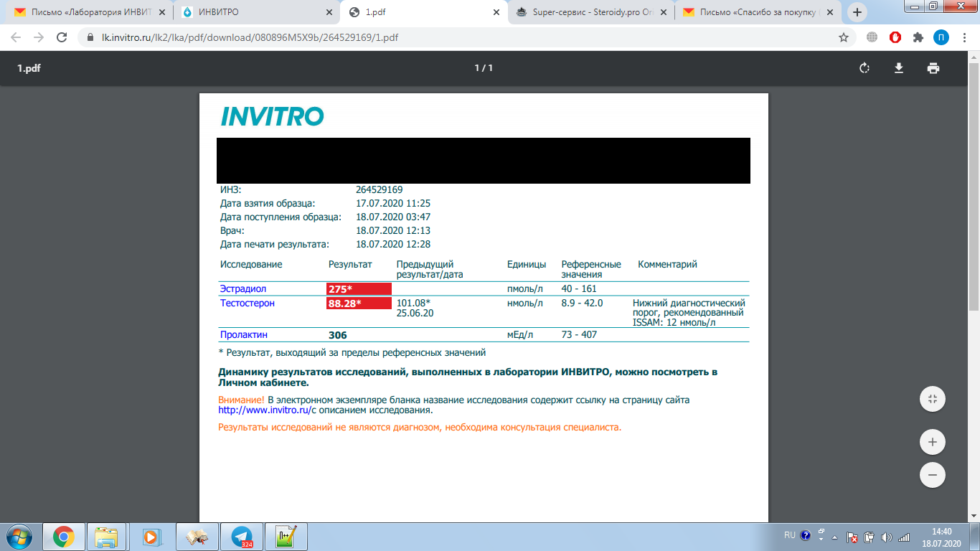980x551 pixels.
Task: Follow the http://www.invitro.ru/ link
Action: (264, 410)
